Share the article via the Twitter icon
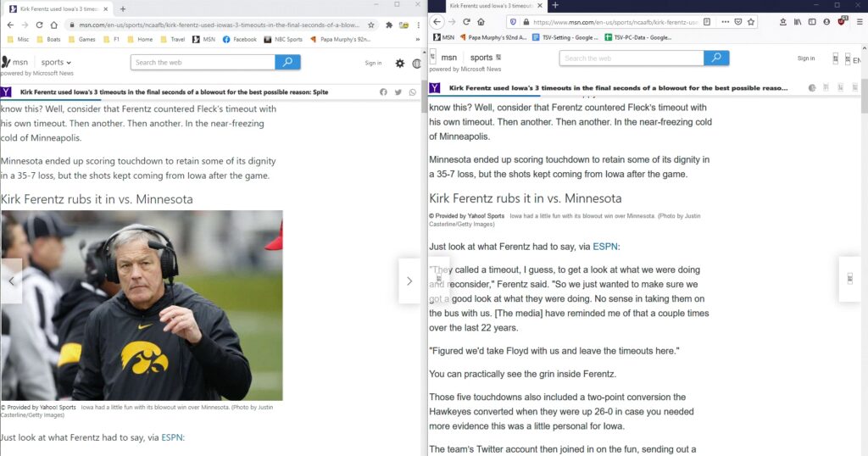Image resolution: width=868 pixels, height=456 pixels. point(398,92)
